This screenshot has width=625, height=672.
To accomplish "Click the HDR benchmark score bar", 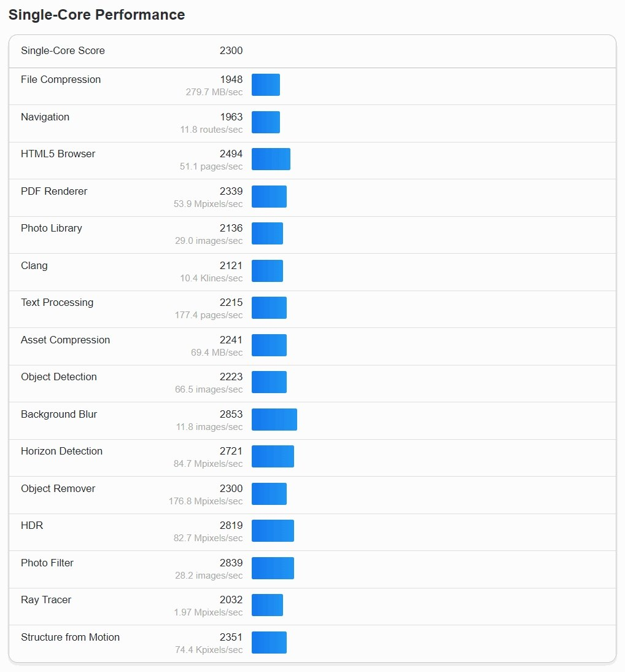I will 273,531.
